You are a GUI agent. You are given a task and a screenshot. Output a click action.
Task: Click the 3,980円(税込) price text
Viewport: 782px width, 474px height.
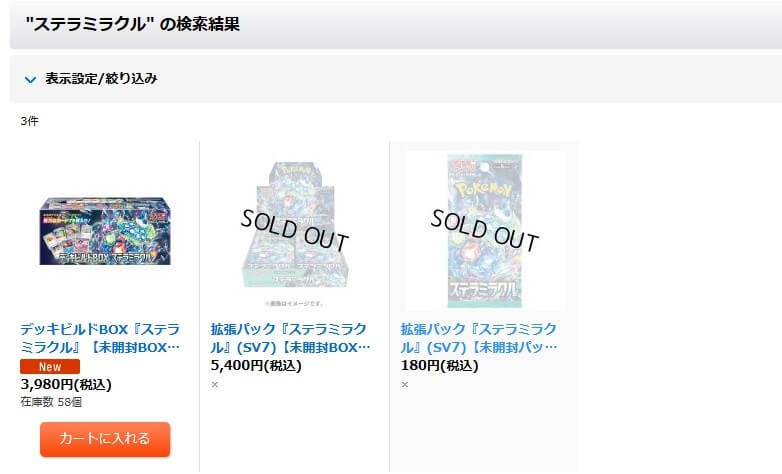[66, 384]
